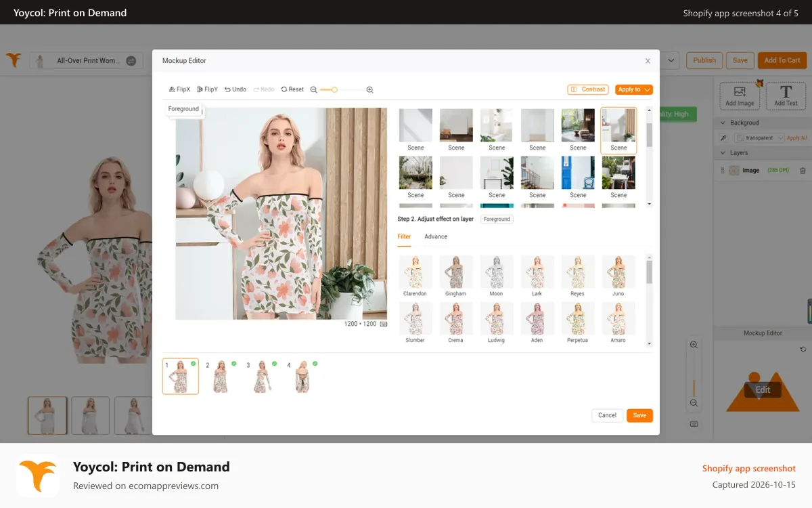Click the zoom-in icon on the background canvas
The image size is (812, 508).
(x=694, y=345)
